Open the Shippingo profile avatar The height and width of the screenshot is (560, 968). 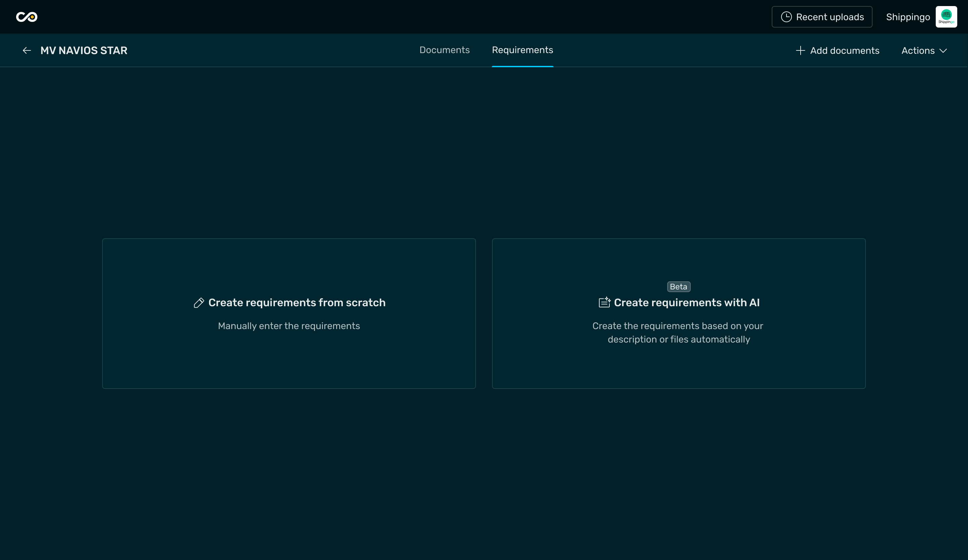pos(946,17)
